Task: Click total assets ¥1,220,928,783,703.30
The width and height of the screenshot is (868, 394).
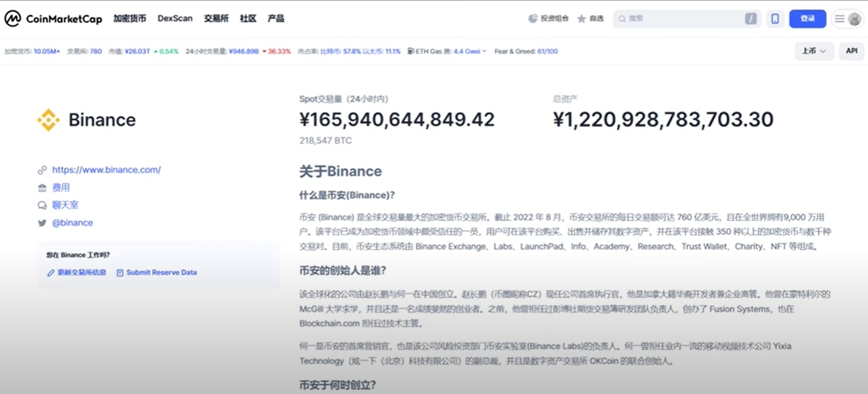Action: click(x=663, y=120)
